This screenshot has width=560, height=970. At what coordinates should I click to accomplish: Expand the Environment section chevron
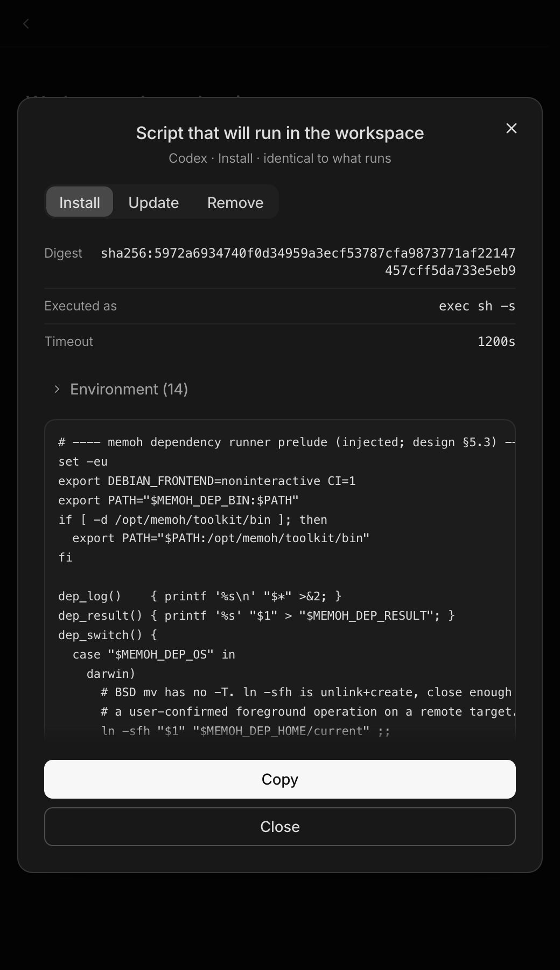[x=57, y=389]
